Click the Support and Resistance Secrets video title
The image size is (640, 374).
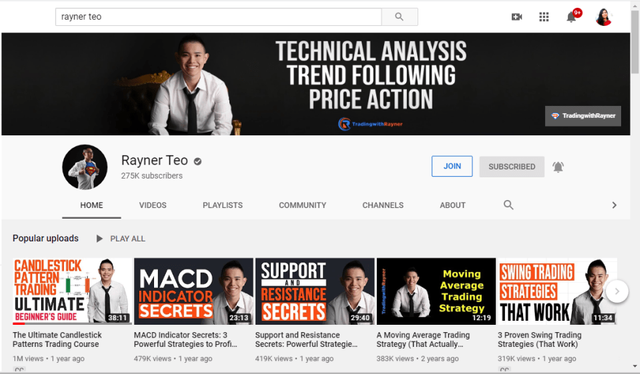tap(306, 340)
